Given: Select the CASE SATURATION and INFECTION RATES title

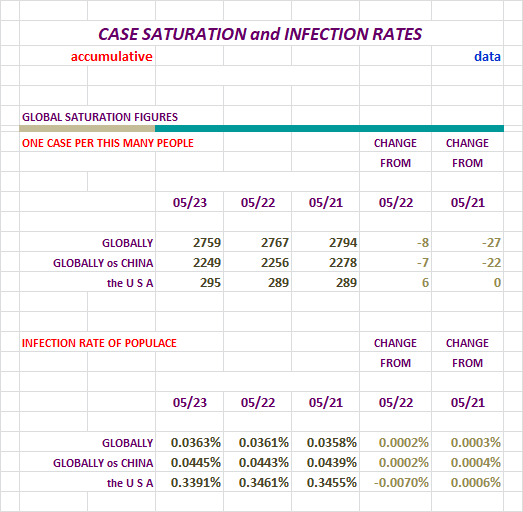Looking at the screenshot, I should pos(260,34).
